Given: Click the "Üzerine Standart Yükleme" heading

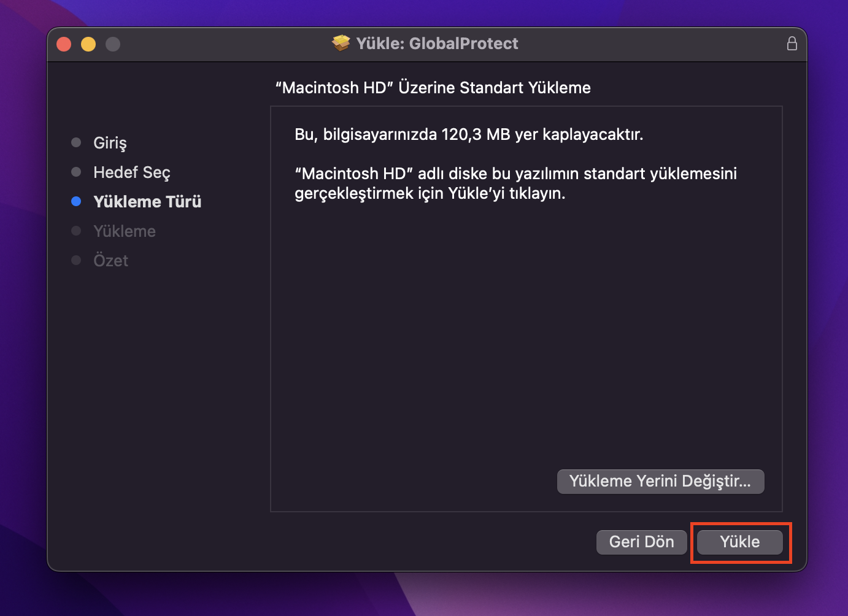Looking at the screenshot, I should pos(433,88).
